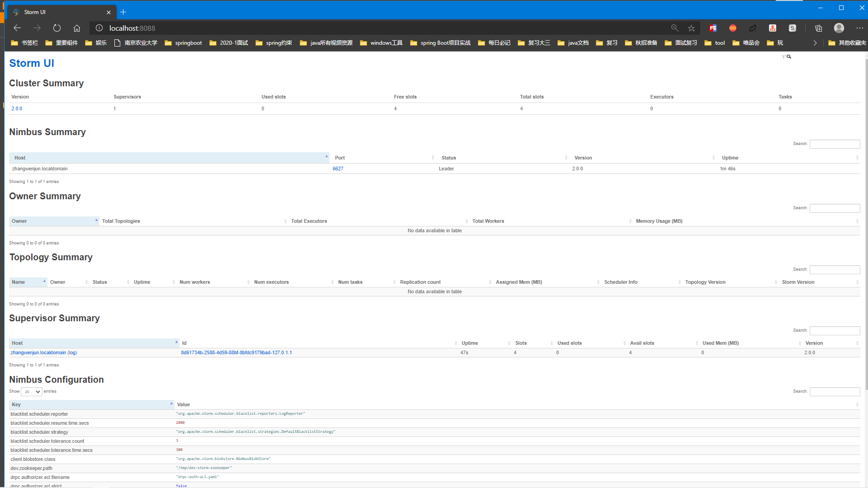The height and width of the screenshot is (488, 868).
Task: Open the tool bookmark folder
Action: (x=715, y=43)
